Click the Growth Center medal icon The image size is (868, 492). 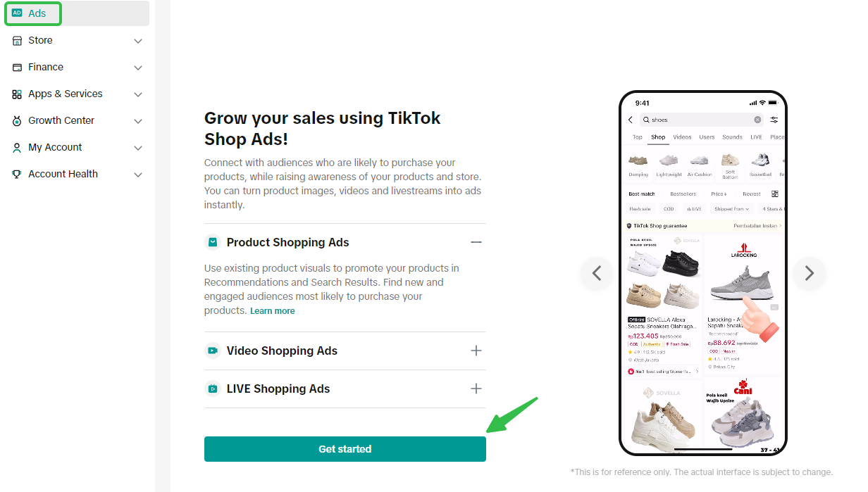pyautogui.click(x=17, y=121)
